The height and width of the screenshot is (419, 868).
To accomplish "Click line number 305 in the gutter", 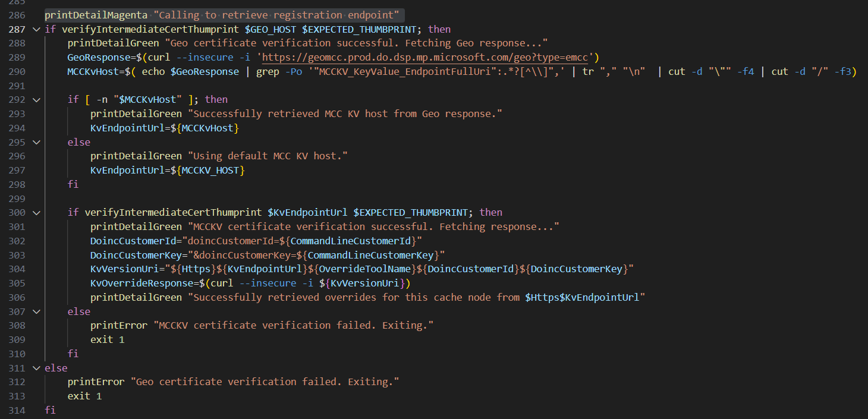I will (17, 283).
